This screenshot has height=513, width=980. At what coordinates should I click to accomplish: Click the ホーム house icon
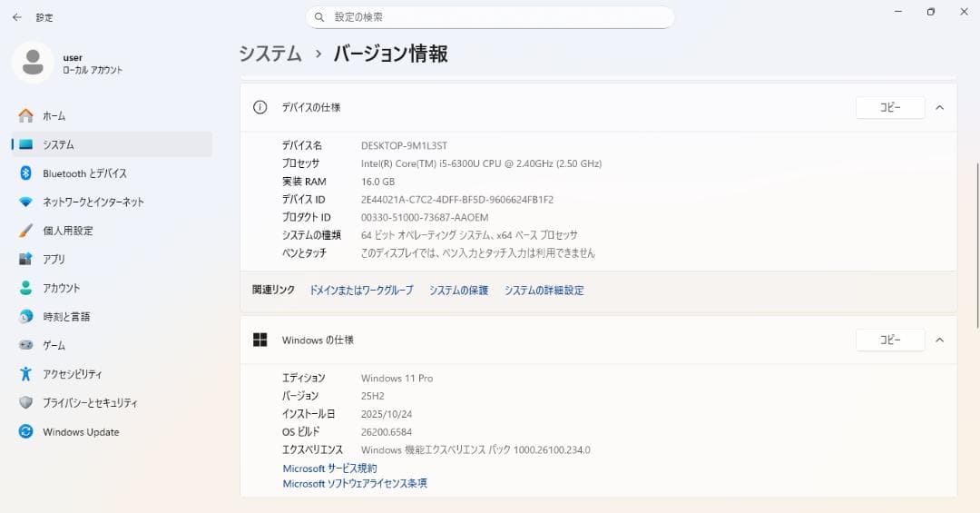[25, 115]
